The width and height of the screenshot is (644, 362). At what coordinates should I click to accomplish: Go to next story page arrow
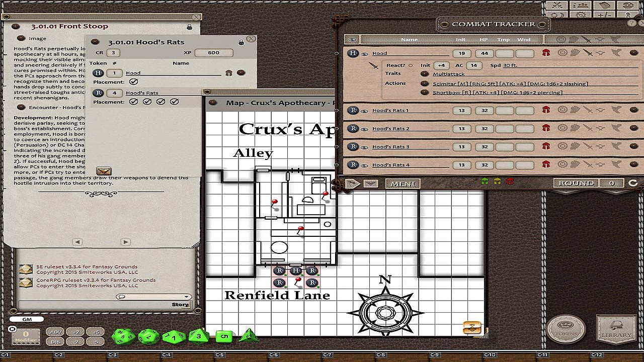126,242
